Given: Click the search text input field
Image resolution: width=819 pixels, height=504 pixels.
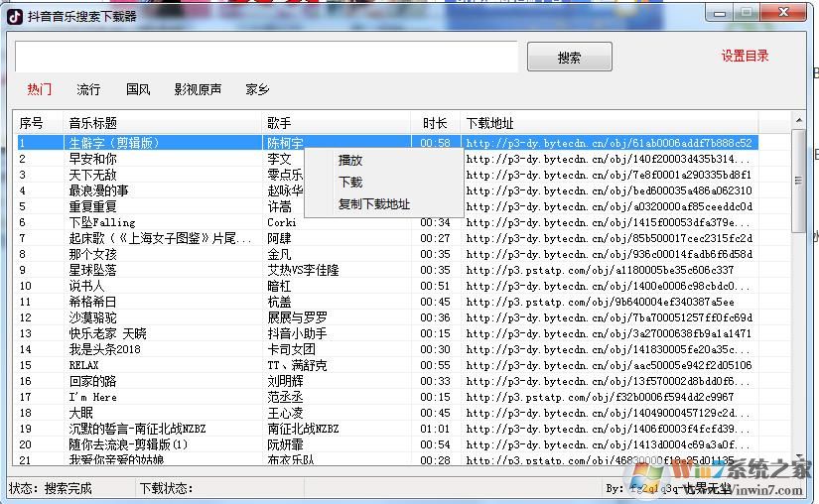Looking at the screenshot, I should pyautogui.click(x=266, y=57).
